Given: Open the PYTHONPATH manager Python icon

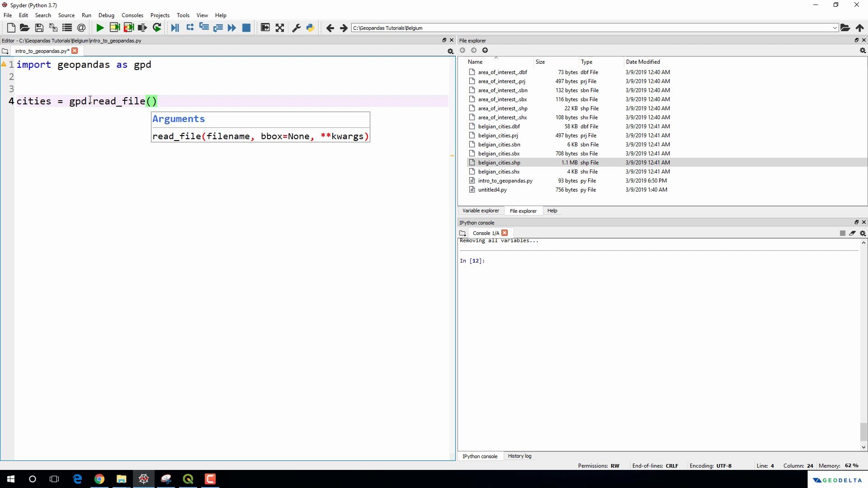Looking at the screenshot, I should coord(310,28).
